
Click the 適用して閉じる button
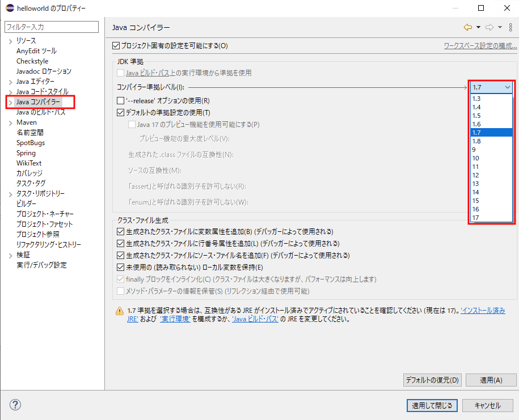432,405
